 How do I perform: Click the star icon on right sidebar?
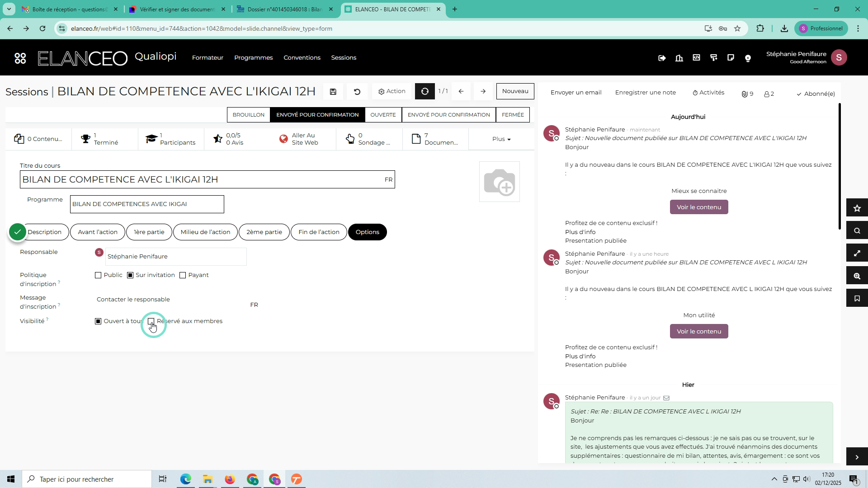[857, 208]
